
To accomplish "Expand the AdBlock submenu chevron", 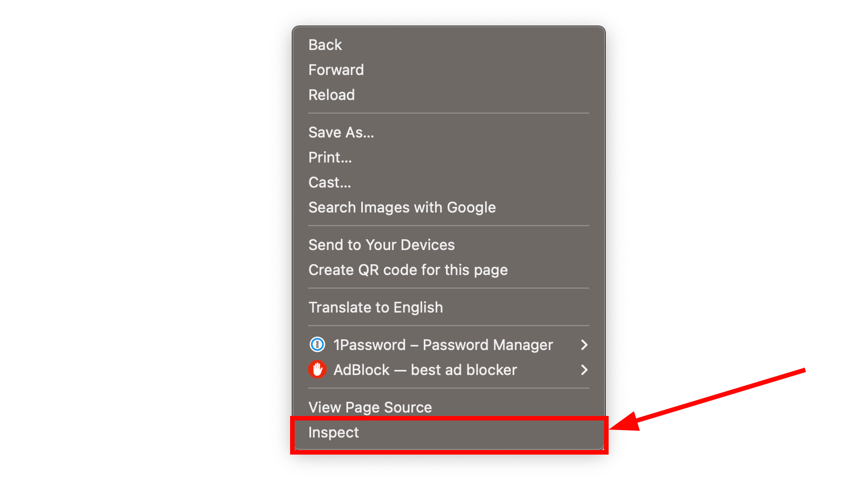I will pyautogui.click(x=584, y=370).
